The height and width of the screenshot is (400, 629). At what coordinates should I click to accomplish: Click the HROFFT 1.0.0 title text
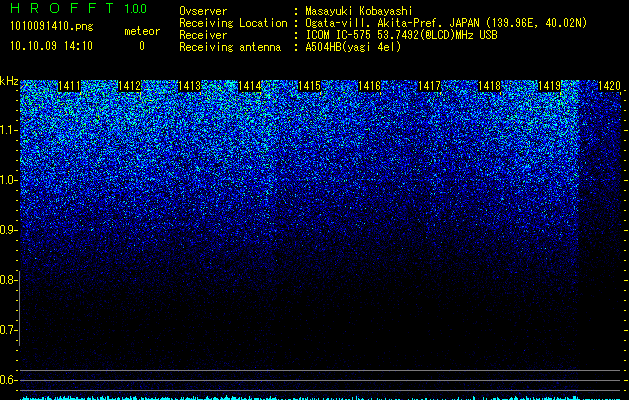(79, 8)
